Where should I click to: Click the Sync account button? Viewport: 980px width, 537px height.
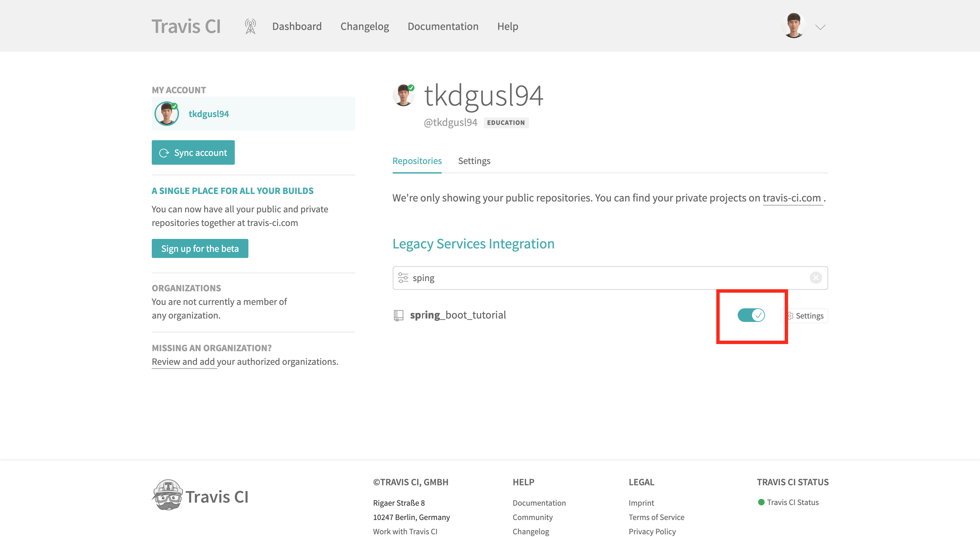193,152
